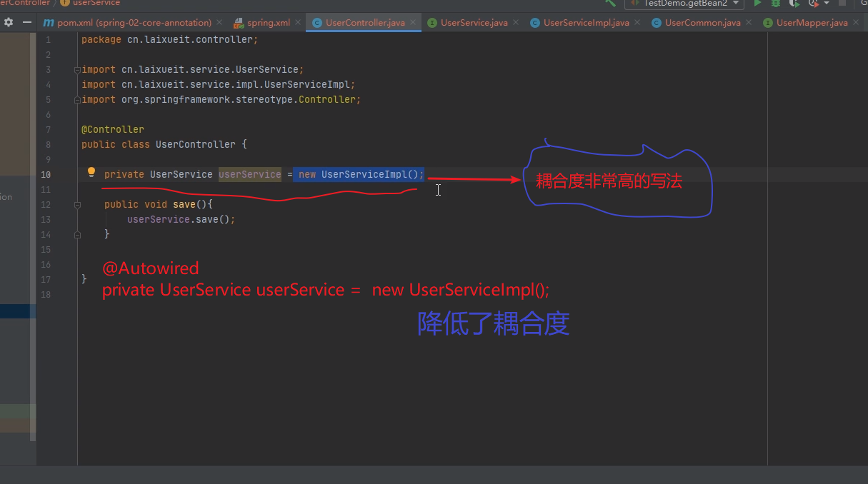The width and height of the screenshot is (868, 484).
Task: Close the UserController.java tab
Action: (x=413, y=22)
